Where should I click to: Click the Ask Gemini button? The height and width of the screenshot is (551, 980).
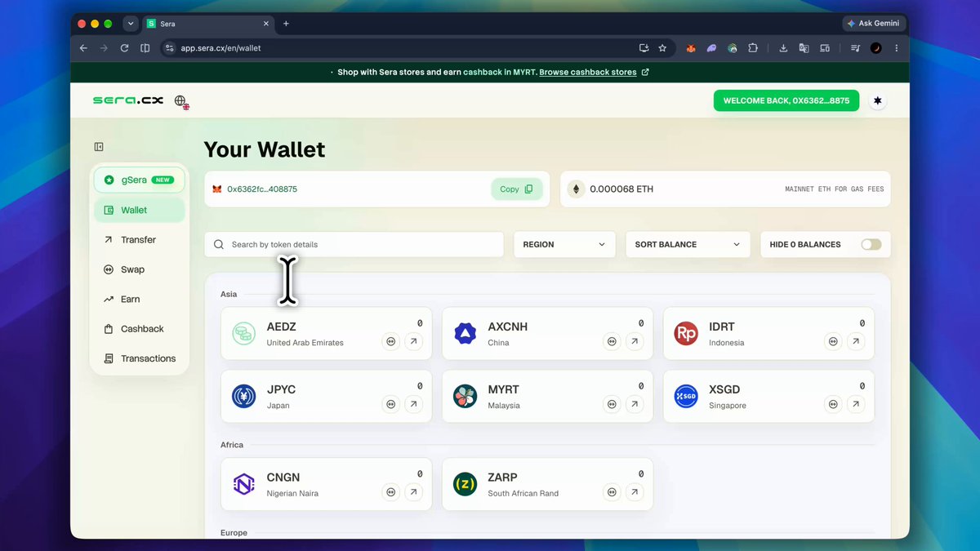[873, 24]
